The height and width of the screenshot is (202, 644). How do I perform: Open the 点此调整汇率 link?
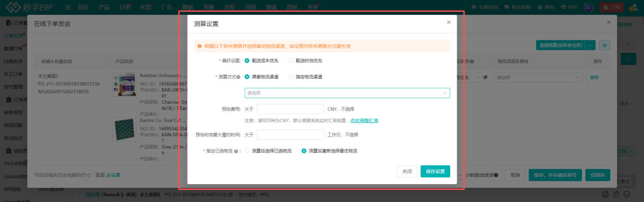click(x=364, y=121)
